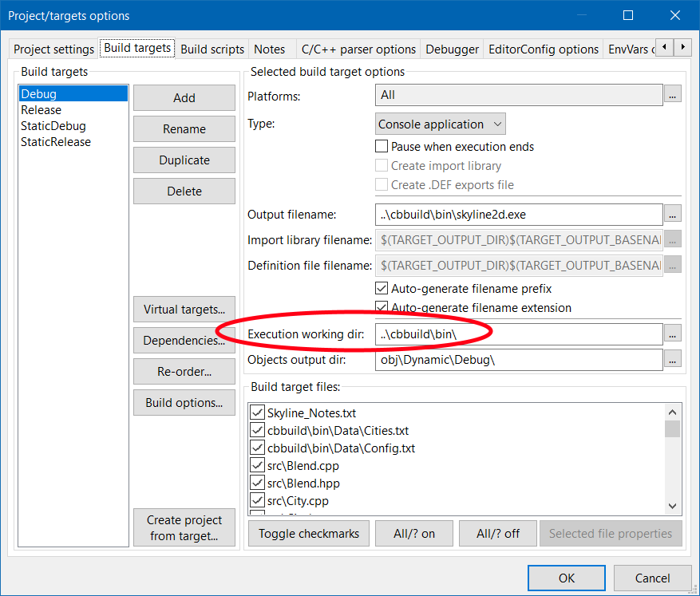Viewport: 700px width, 596px height.
Task: Switch to the Project settings tab
Action: click(53, 49)
